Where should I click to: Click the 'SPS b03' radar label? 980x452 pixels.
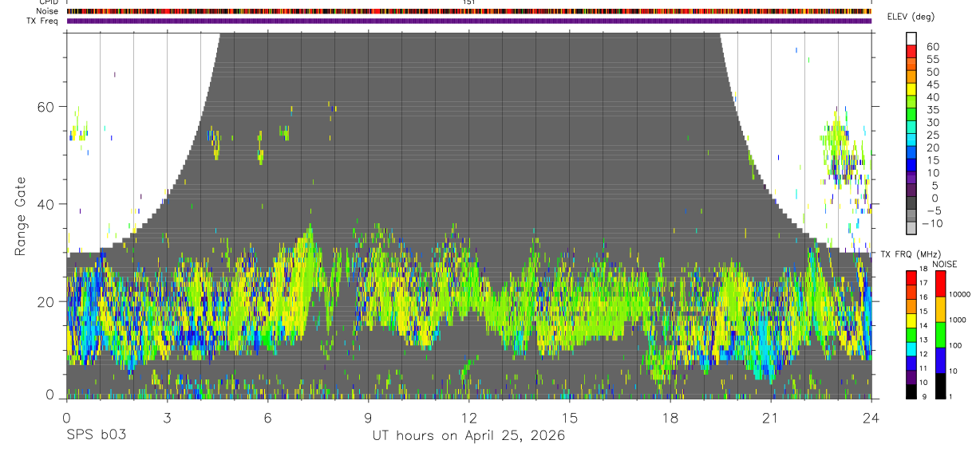(x=95, y=436)
